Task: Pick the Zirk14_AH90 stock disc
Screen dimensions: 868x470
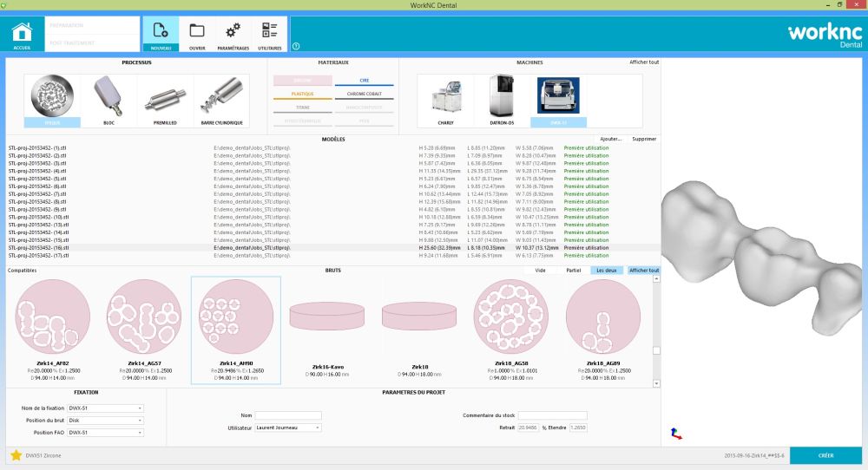Action: coord(236,330)
